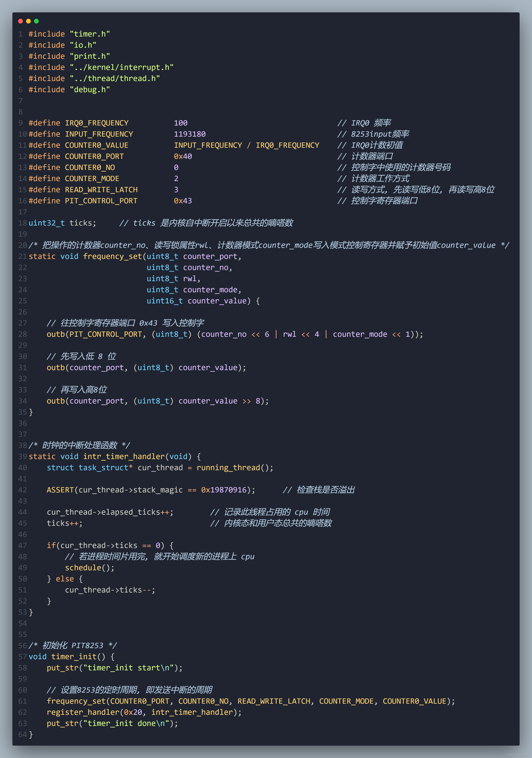Click the COUNTER0_VALUE argument on line 61
This screenshot has width=532, height=758.
(x=414, y=701)
